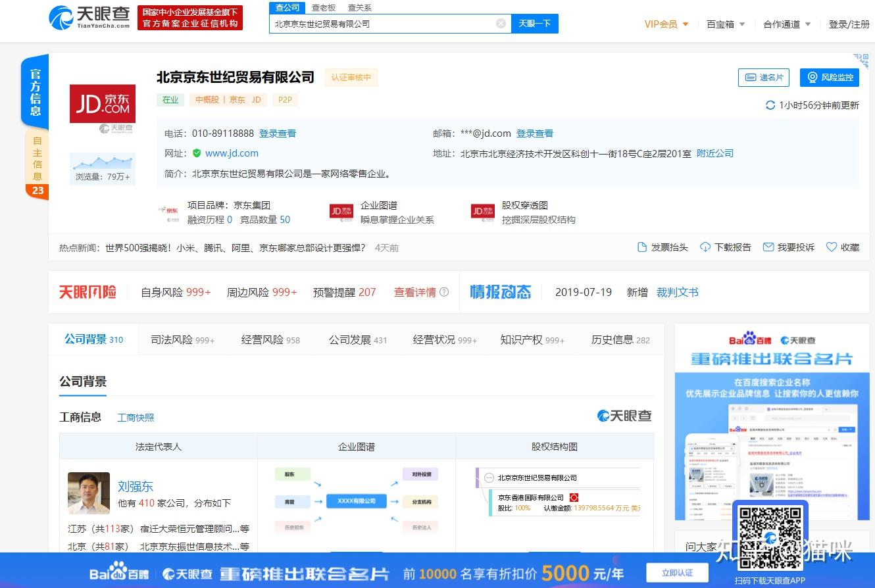The height and width of the screenshot is (588, 875).
Task: Click the 附近公司 link
Action: 715,153
